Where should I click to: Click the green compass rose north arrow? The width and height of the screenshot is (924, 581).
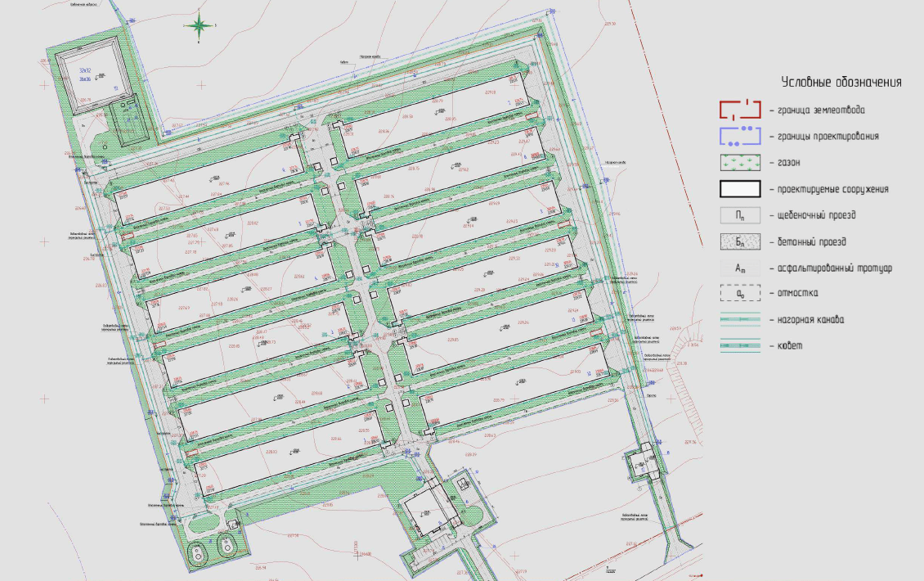(200, 26)
